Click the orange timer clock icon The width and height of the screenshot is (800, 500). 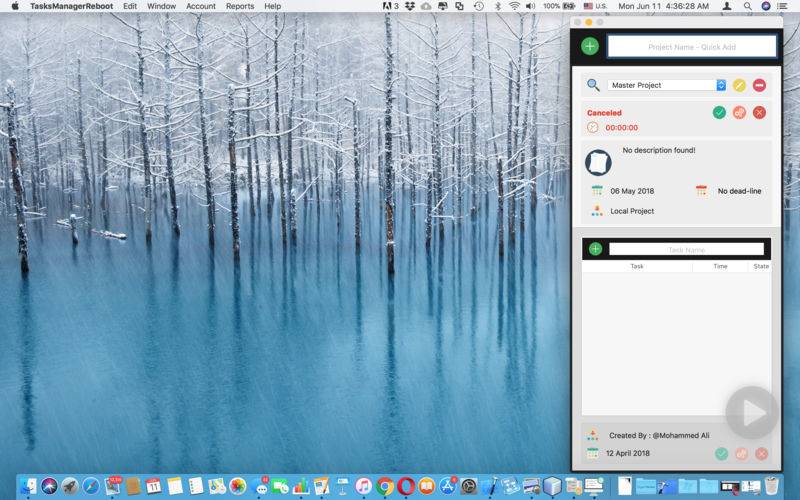point(593,128)
